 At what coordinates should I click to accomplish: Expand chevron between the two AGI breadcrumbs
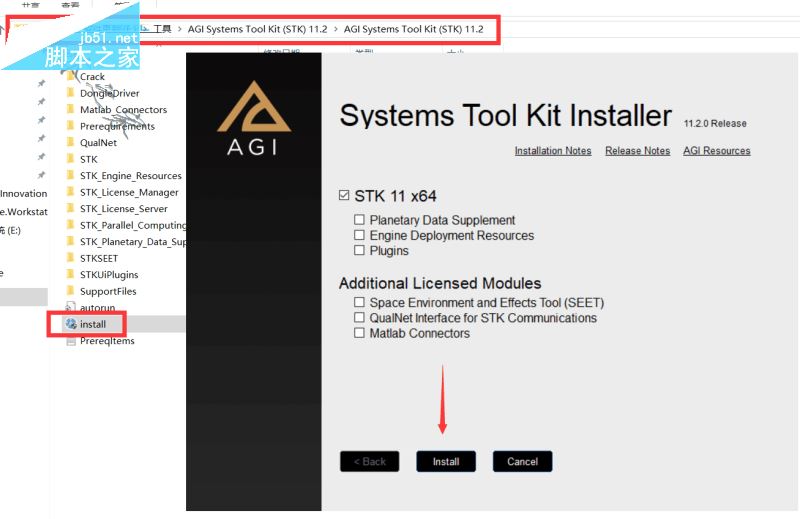coord(336,29)
